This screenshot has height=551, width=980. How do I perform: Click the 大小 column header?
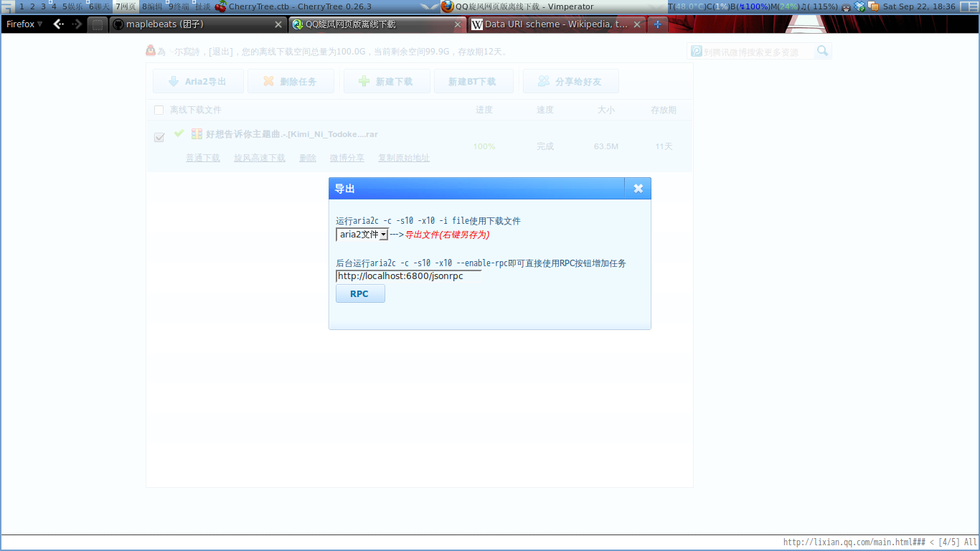[x=606, y=110]
